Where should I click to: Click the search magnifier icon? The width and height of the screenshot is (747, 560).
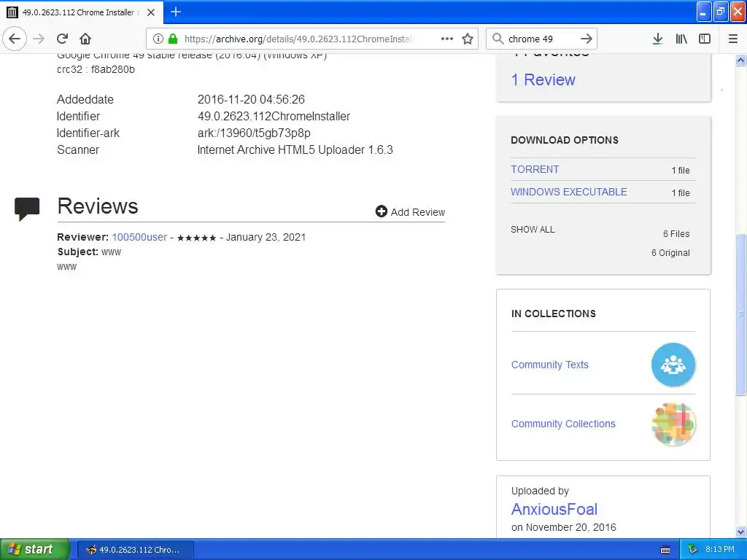498,39
